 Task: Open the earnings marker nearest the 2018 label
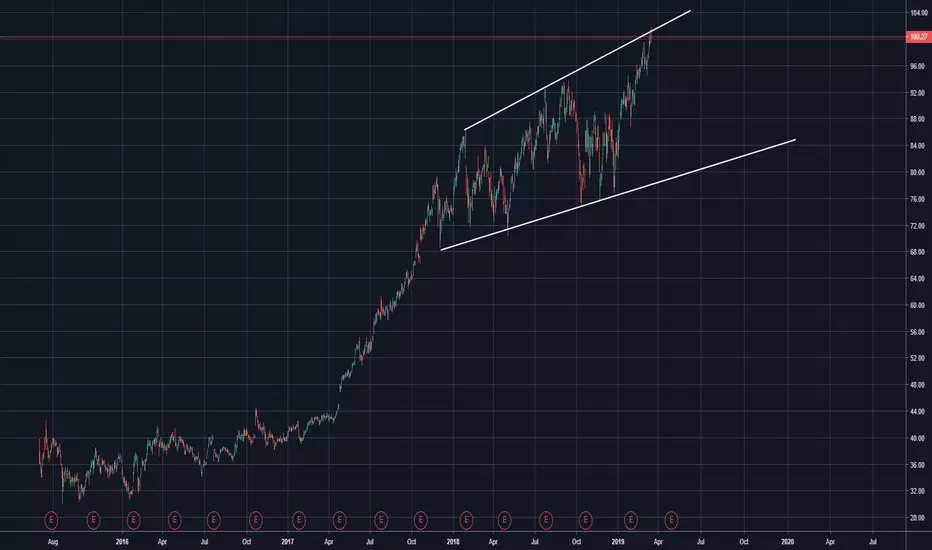tap(467, 520)
